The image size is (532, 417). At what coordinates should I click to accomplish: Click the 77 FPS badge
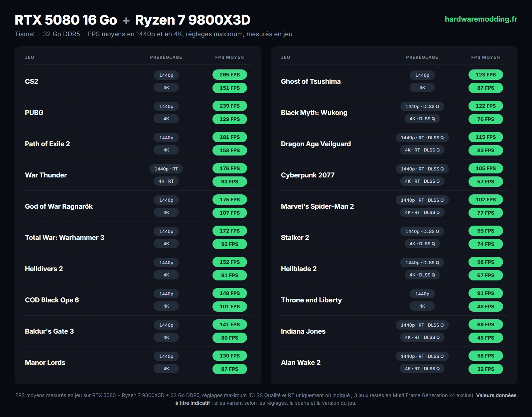[x=486, y=213]
